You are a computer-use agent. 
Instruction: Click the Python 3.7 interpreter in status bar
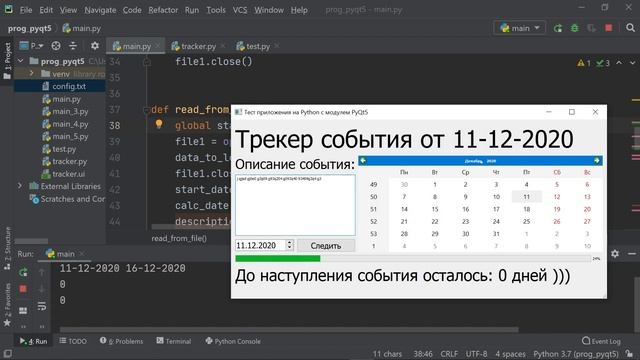pos(576,354)
